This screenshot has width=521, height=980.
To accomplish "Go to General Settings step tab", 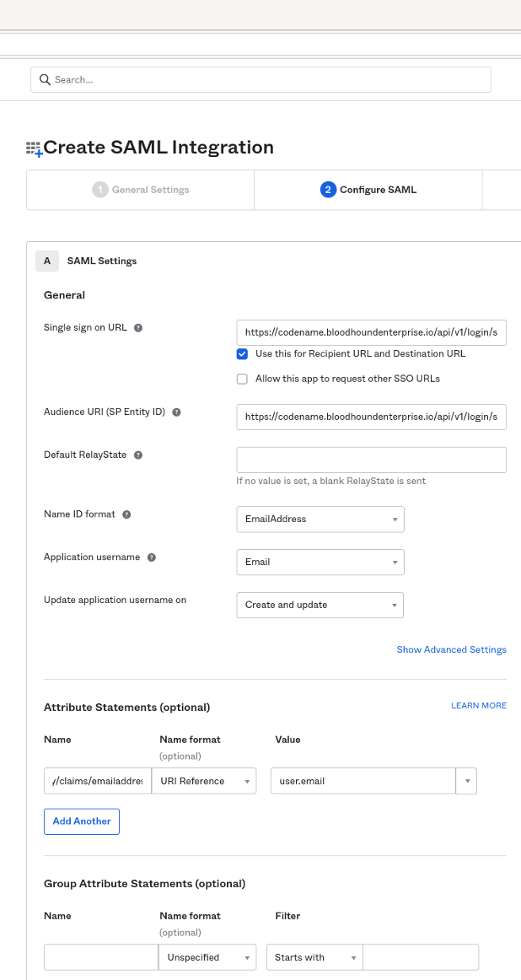I will 141,190.
